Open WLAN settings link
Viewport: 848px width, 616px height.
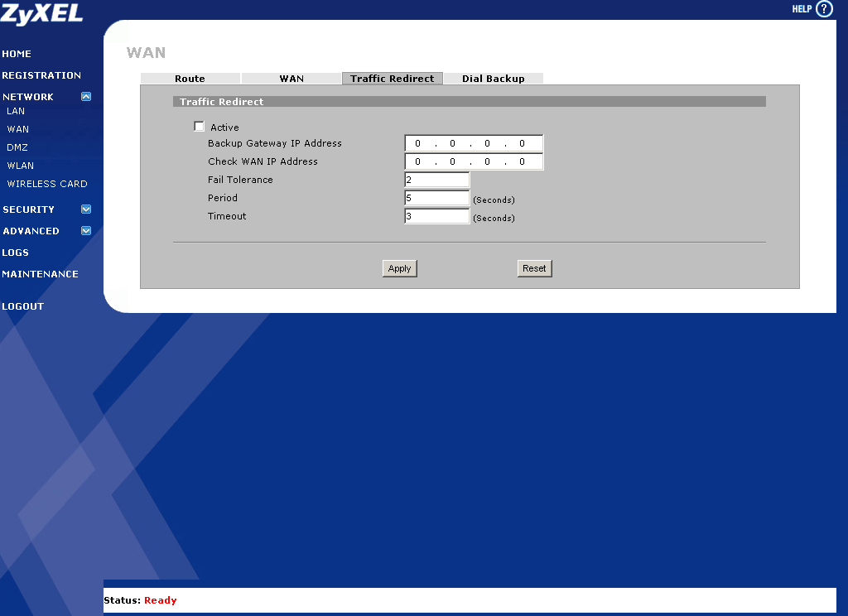pos(21,166)
